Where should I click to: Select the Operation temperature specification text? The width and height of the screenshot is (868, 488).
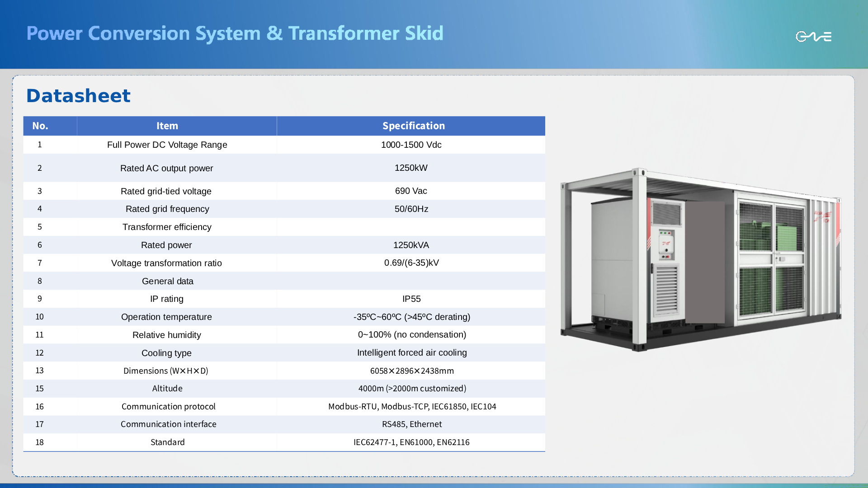(411, 317)
